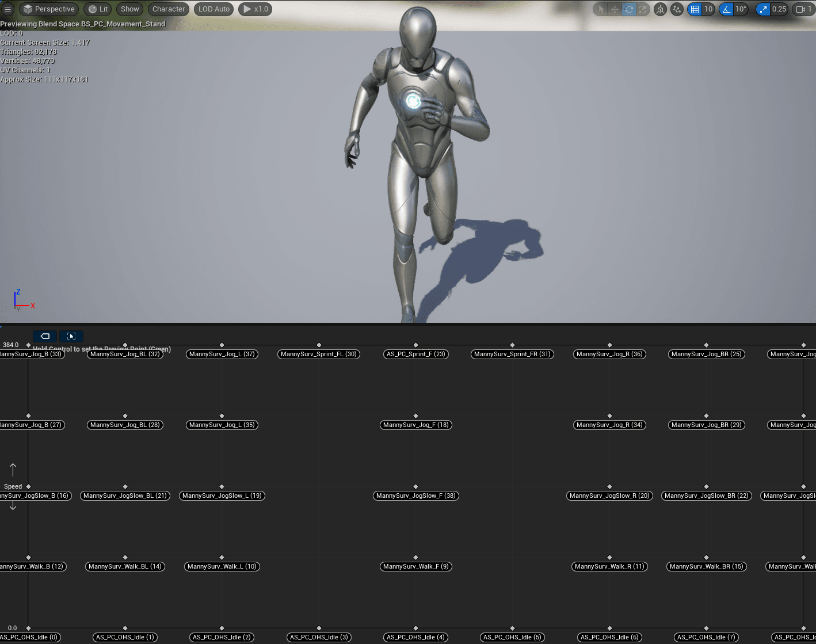Screen dimensions: 816x644
Task: Select sample MannySurv_Jog_L (37)
Action: [x=222, y=354]
